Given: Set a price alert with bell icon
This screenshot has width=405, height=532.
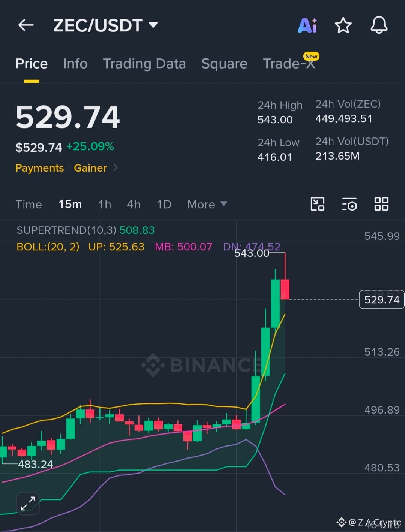Looking at the screenshot, I should pos(379,25).
